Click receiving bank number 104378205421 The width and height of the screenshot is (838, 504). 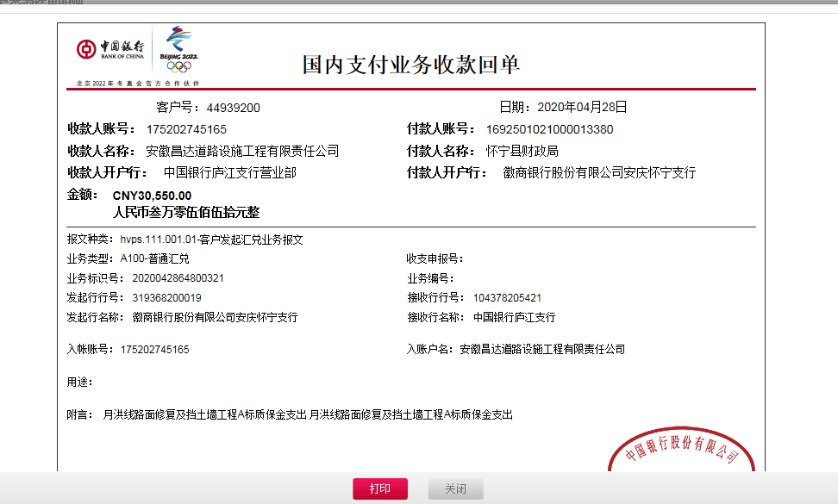[x=507, y=298]
